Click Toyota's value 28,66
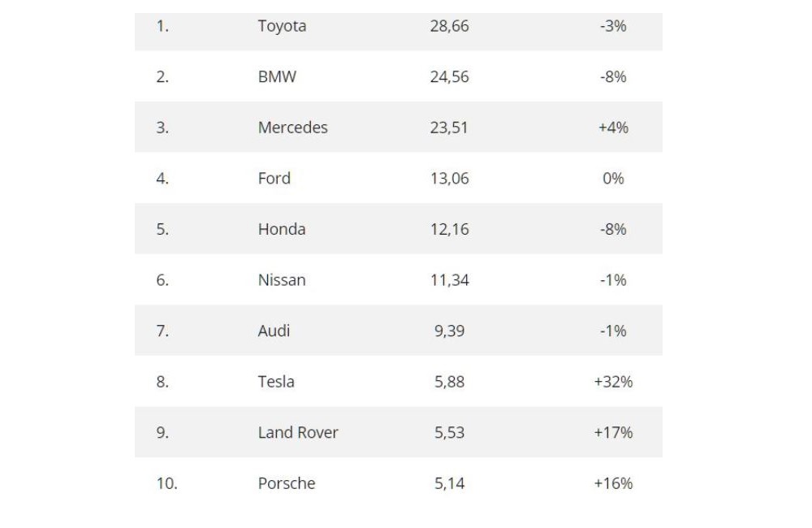The height and width of the screenshot is (528, 812). click(x=449, y=26)
